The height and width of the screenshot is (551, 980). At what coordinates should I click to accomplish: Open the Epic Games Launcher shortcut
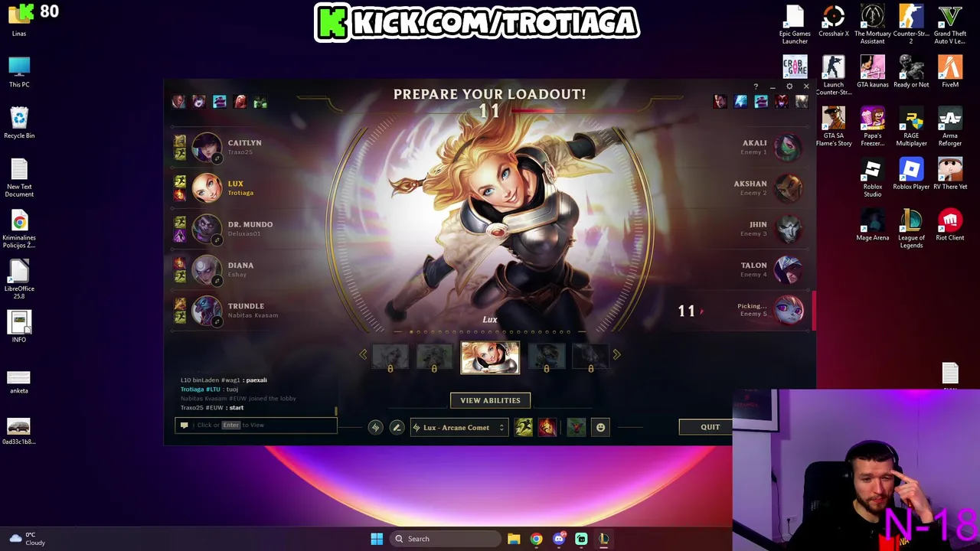point(795,24)
